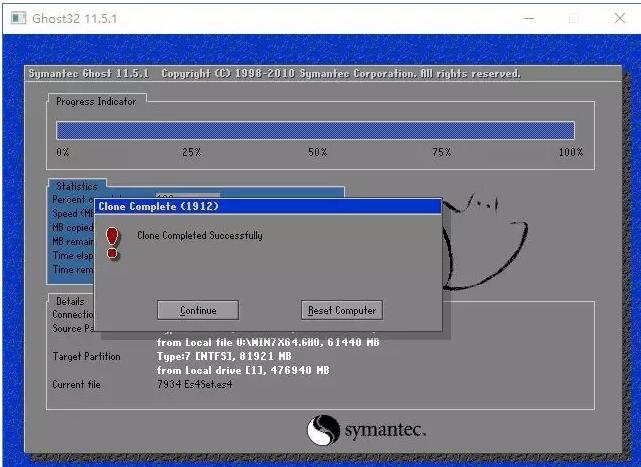Click the progress indicator bar
This screenshot has height=467, width=641.
coord(315,130)
